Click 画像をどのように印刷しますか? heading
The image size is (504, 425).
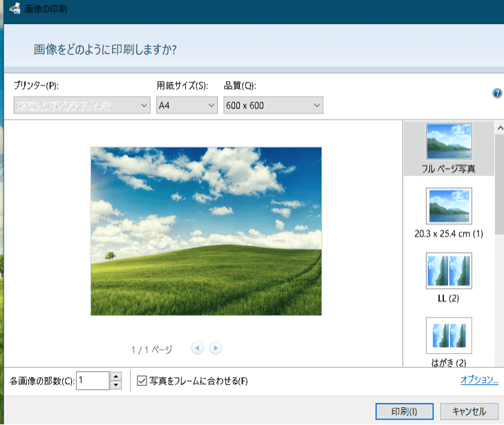(105, 50)
